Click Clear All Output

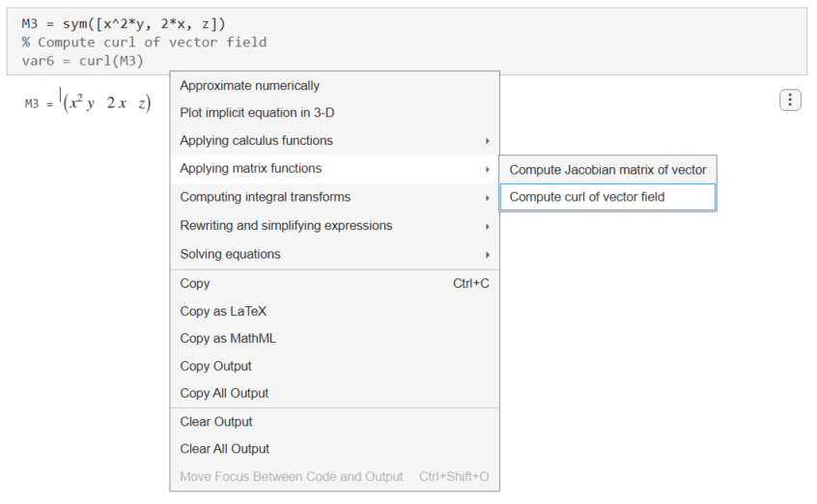(225, 449)
